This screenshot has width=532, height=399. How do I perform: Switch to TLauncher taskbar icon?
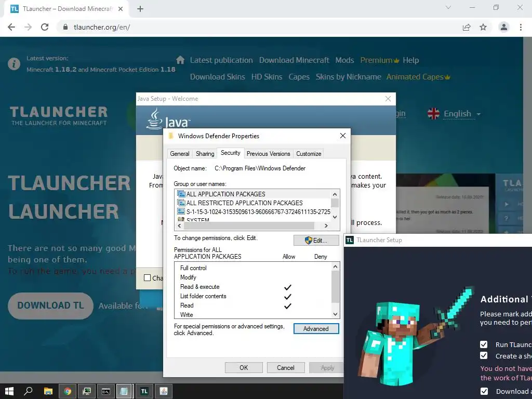[x=144, y=391]
